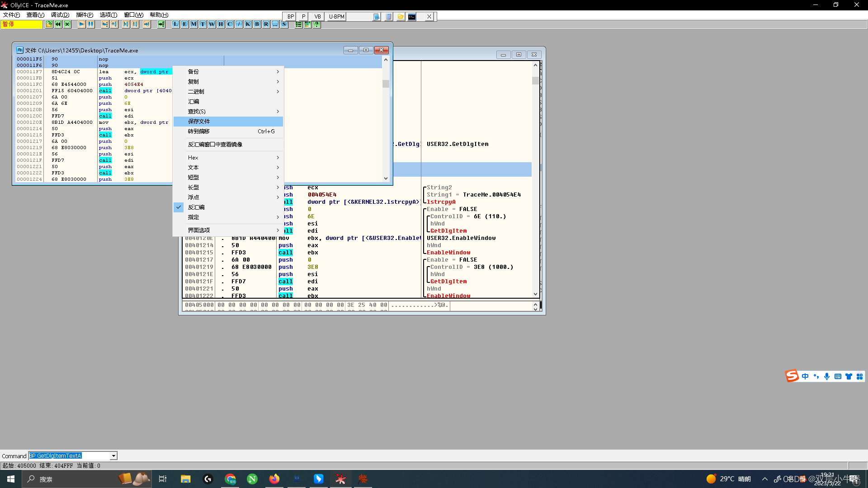Open the 文件(F) menu
The height and width of the screenshot is (488, 868).
tap(11, 15)
